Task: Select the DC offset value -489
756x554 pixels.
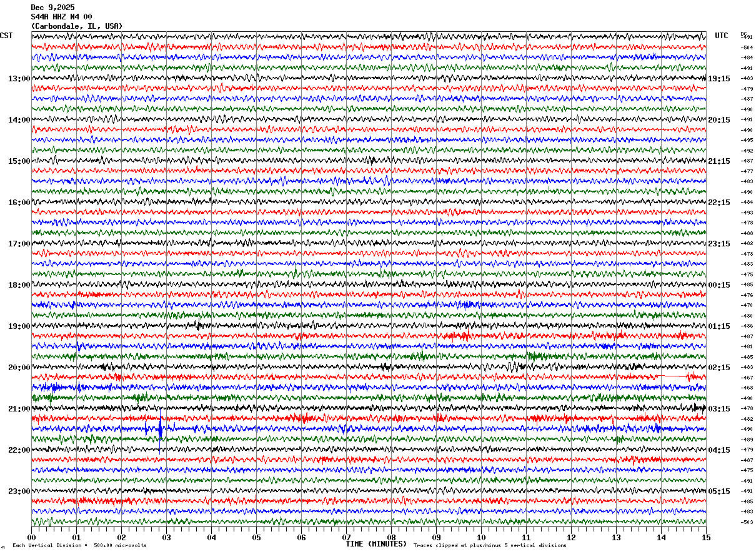Action: click(747, 440)
